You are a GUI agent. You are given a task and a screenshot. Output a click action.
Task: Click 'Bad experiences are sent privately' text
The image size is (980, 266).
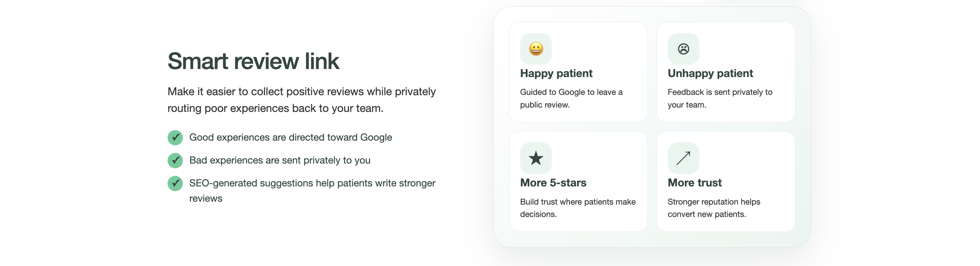pyautogui.click(x=280, y=160)
